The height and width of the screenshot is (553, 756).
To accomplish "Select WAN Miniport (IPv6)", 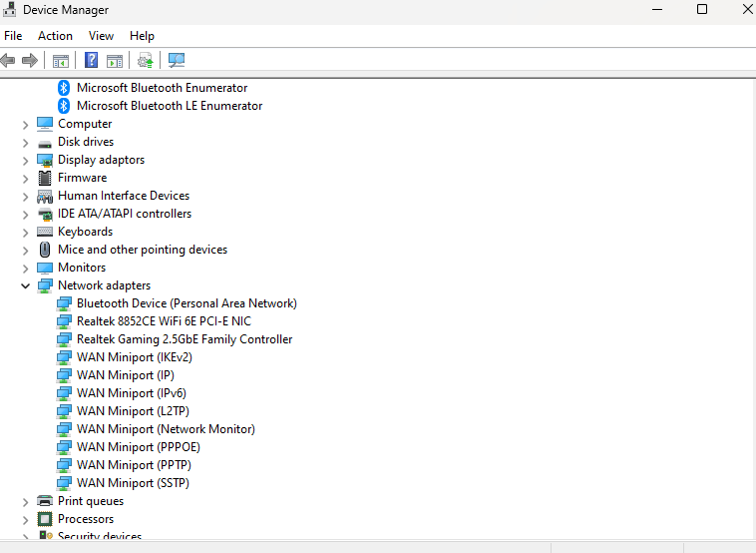I will coord(132,393).
